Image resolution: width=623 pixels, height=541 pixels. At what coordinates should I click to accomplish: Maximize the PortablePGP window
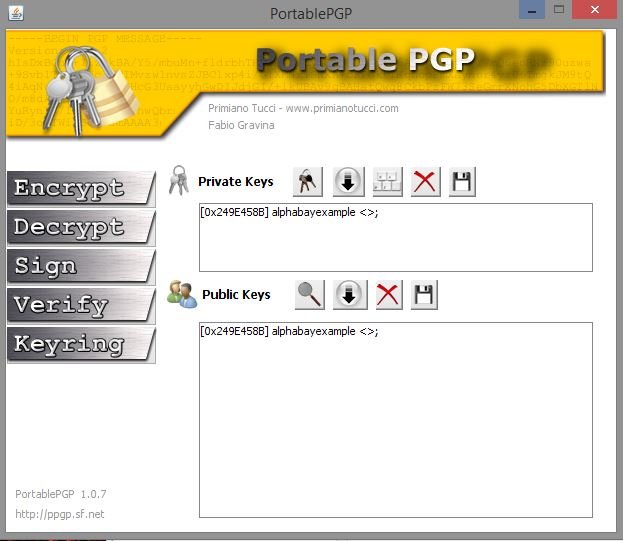point(559,10)
